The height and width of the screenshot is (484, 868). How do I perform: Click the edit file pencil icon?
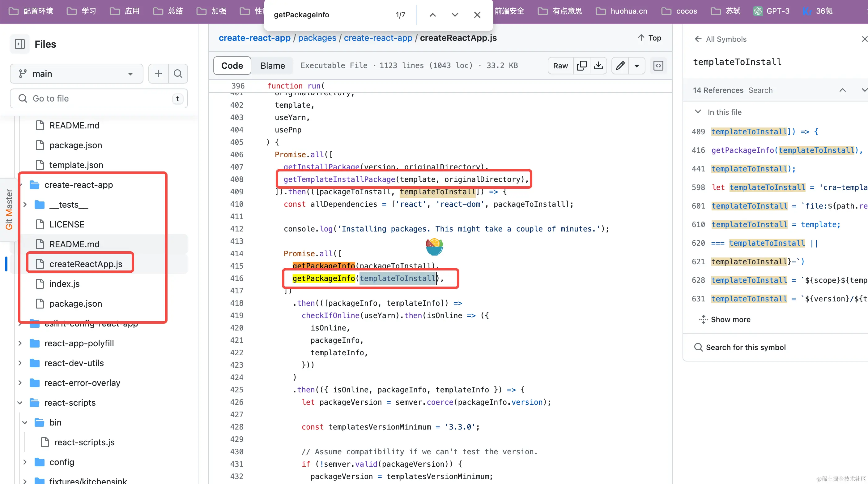click(620, 65)
